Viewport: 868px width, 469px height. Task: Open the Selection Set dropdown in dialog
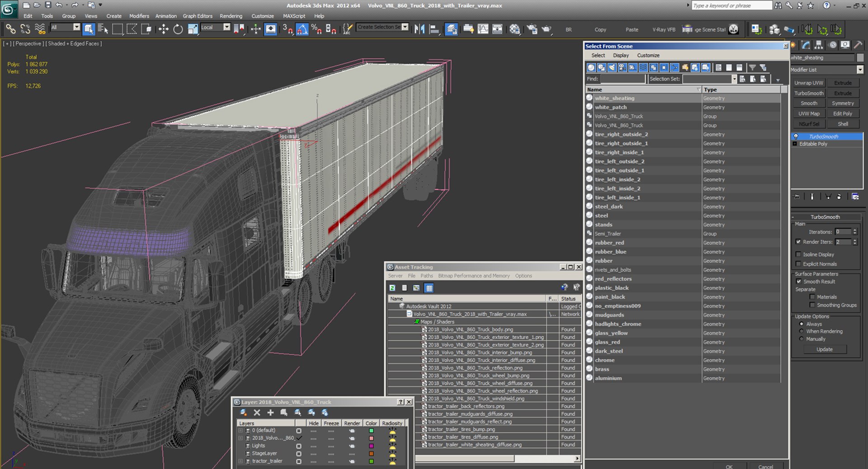pyautogui.click(x=734, y=79)
